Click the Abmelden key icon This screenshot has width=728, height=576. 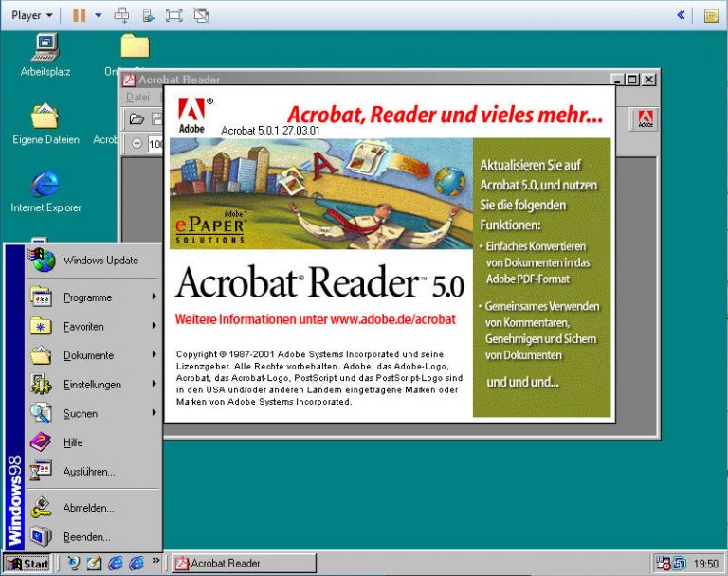pos(42,508)
